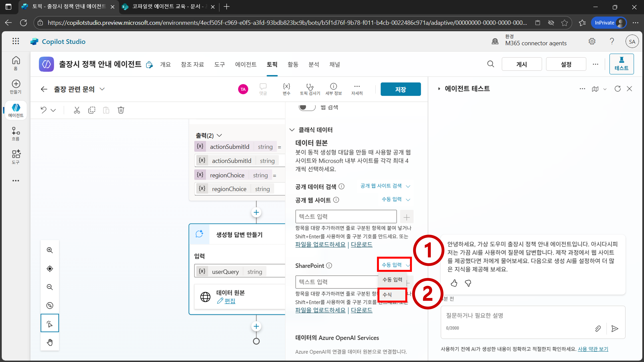The image size is (644, 362).
Task: Switch to the 참조 자료 tab
Action: (x=192, y=65)
